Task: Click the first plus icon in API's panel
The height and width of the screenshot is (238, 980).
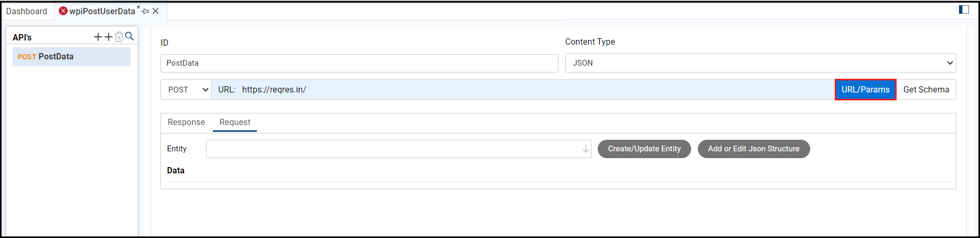Action: point(98,37)
